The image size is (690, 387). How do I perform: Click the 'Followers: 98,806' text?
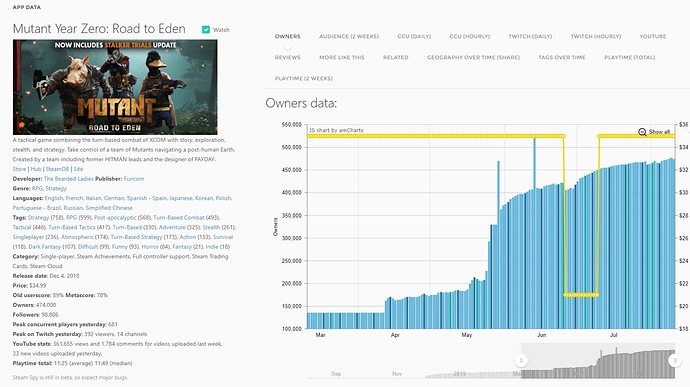pos(37,314)
